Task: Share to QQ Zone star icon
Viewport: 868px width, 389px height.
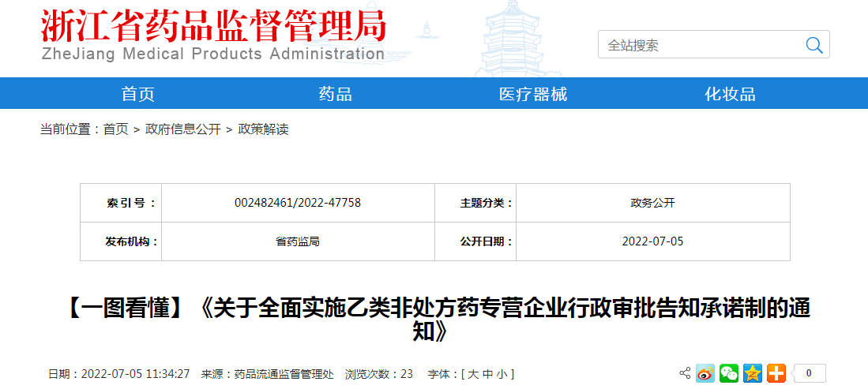Action: [753, 373]
